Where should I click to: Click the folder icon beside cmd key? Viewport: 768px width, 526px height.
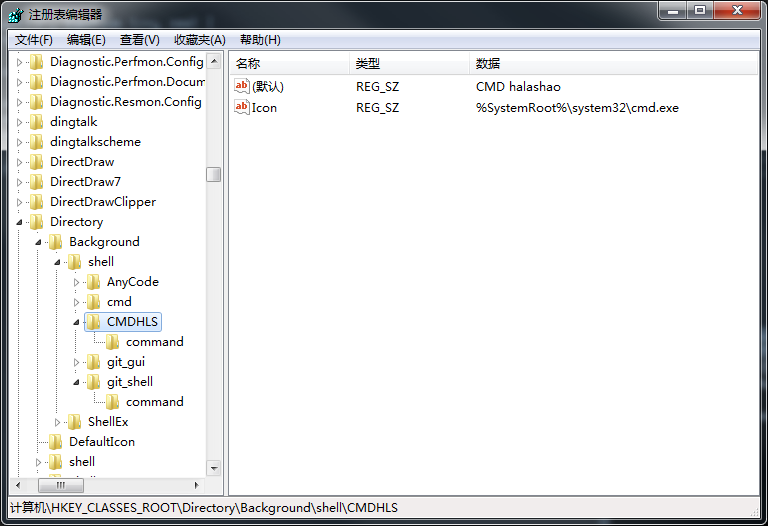[94, 302]
